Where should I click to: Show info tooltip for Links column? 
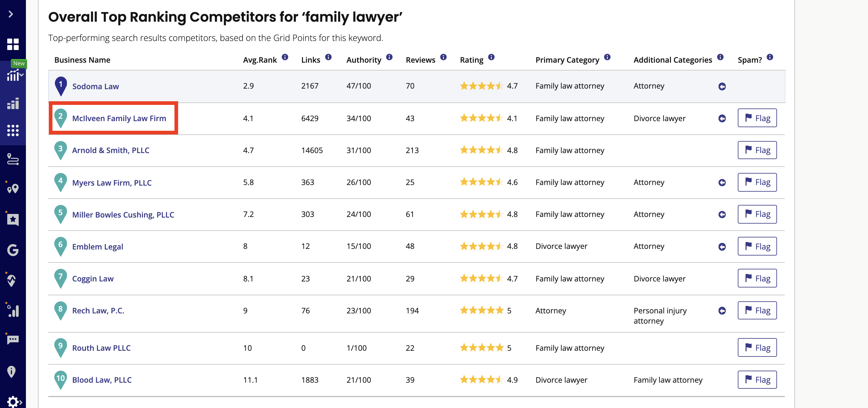328,57
